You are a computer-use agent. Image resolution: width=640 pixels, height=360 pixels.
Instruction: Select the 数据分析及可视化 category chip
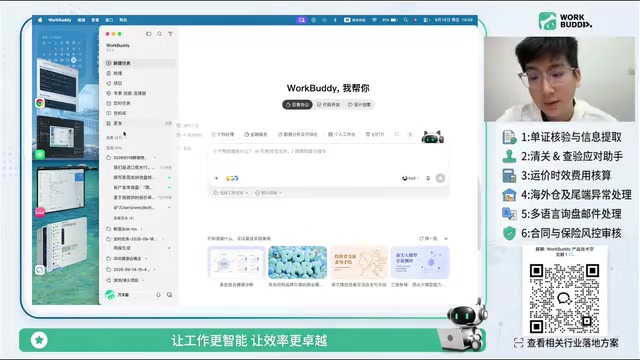[x=298, y=134]
